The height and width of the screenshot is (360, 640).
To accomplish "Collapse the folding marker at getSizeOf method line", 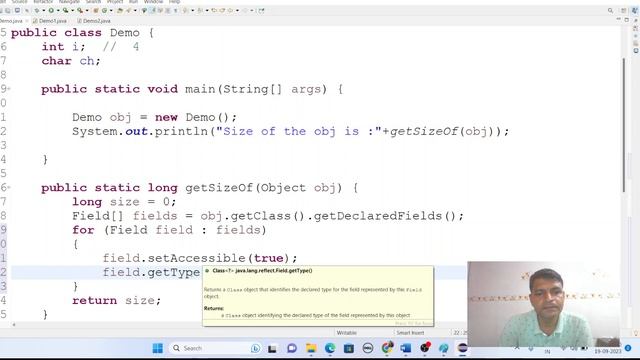I will click(x=9, y=187).
